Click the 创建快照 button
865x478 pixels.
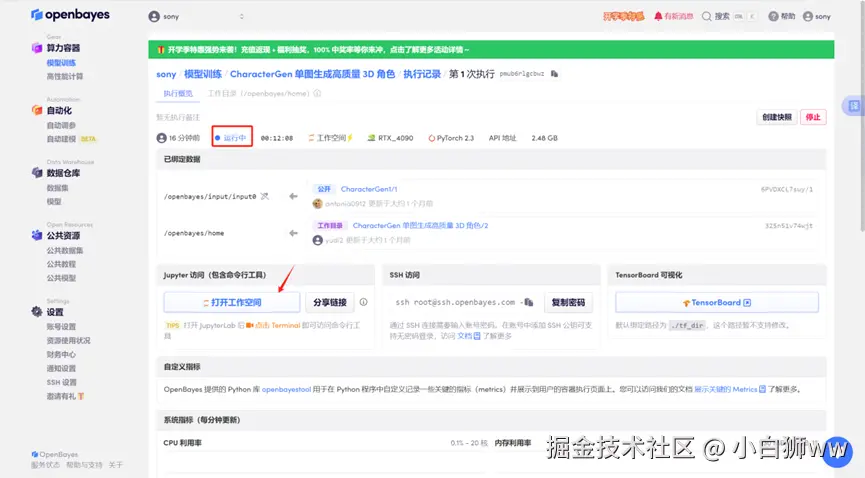click(x=777, y=117)
